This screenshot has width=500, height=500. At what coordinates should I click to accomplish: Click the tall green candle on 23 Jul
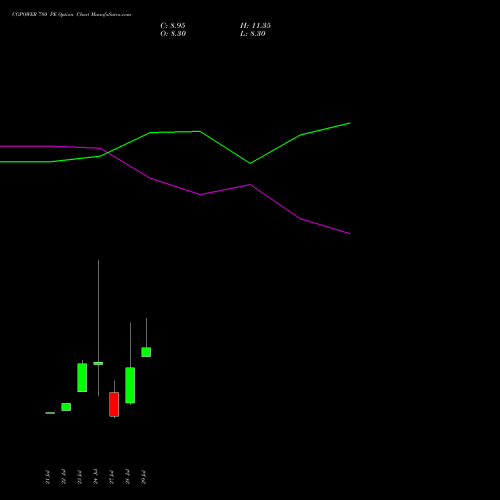click(82, 377)
